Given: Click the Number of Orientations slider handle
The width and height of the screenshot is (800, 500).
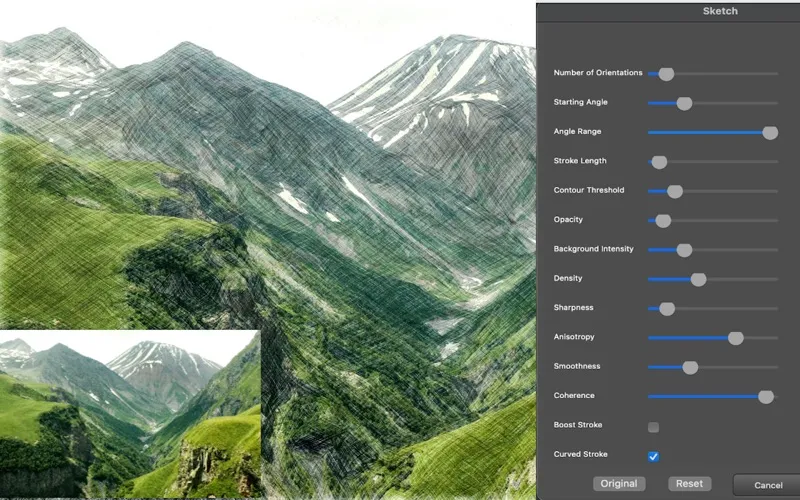Looking at the screenshot, I should pyautogui.click(x=666, y=74).
